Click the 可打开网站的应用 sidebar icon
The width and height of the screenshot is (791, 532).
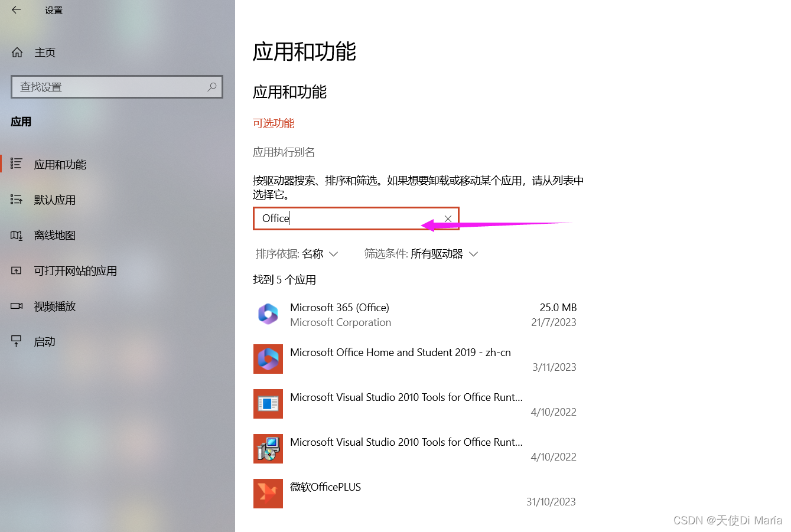click(17, 270)
